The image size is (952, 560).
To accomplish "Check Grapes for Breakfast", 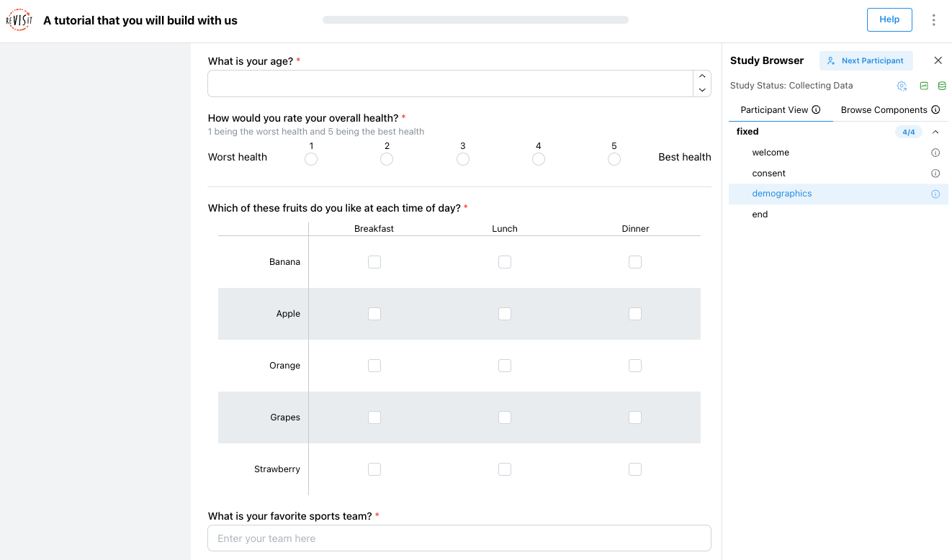I will pos(374,417).
